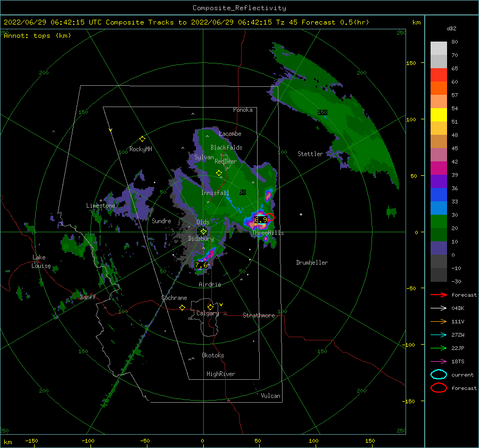Click the Stettler town label
Viewport: 479px width, 448px height.
pos(310,154)
